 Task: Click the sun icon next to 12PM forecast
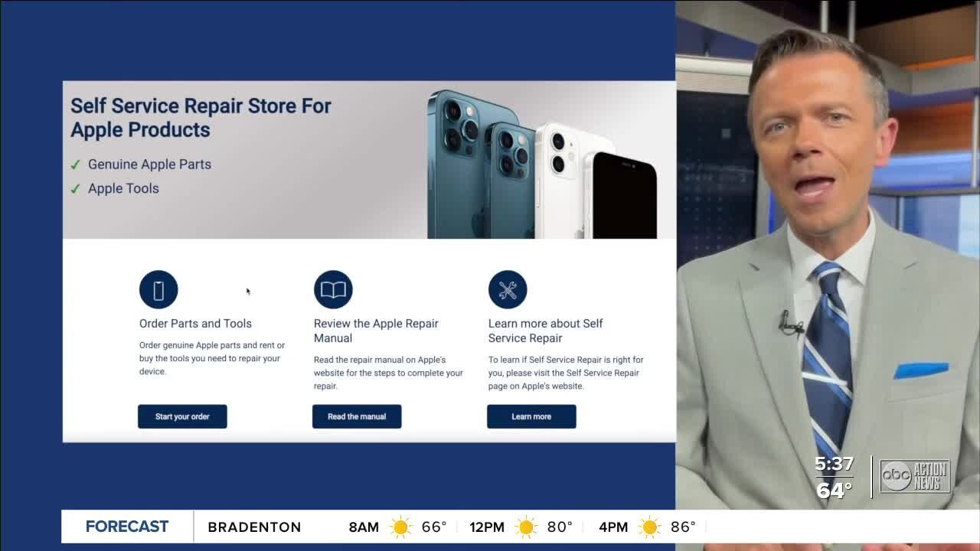point(526,527)
